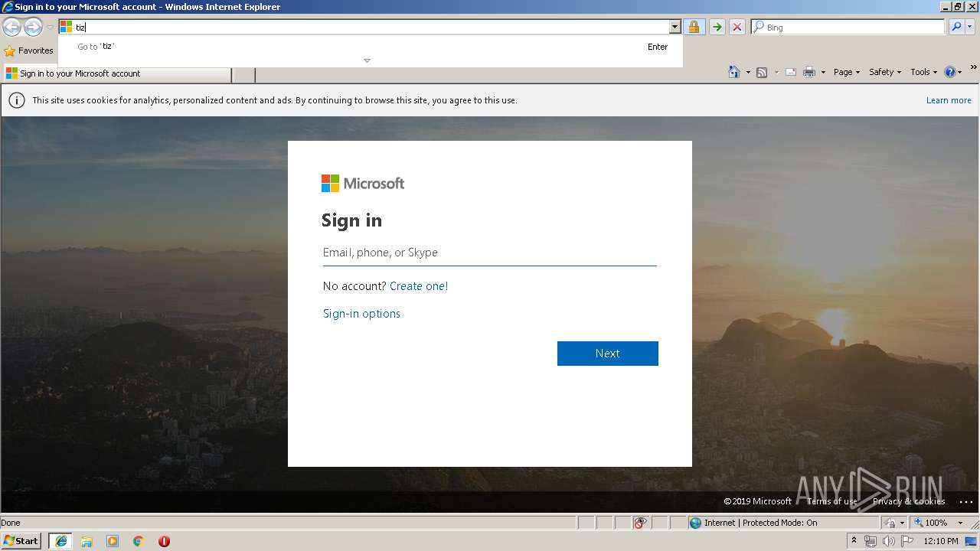Click the address bar text field
The image size is (980, 551).
click(371, 27)
